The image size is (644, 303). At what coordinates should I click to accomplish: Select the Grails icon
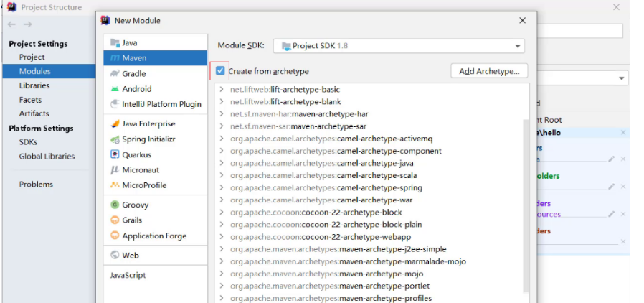[x=115, y=220]
